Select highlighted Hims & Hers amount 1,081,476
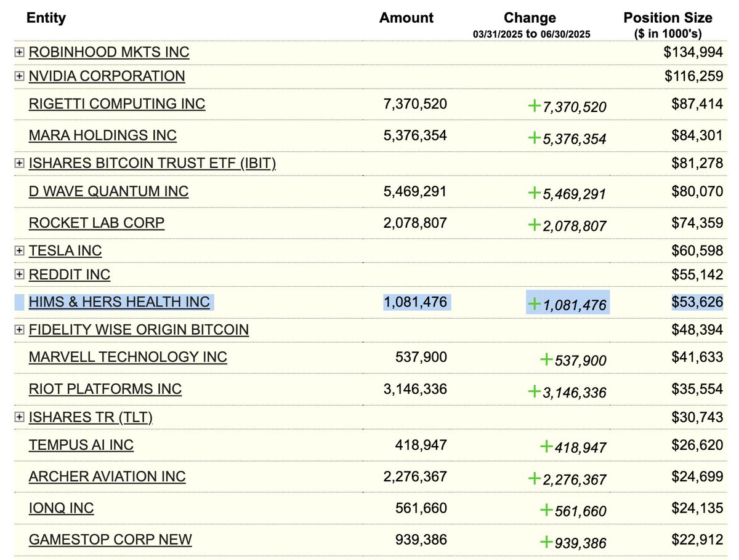The image size is (739, 560). [415, 302]
